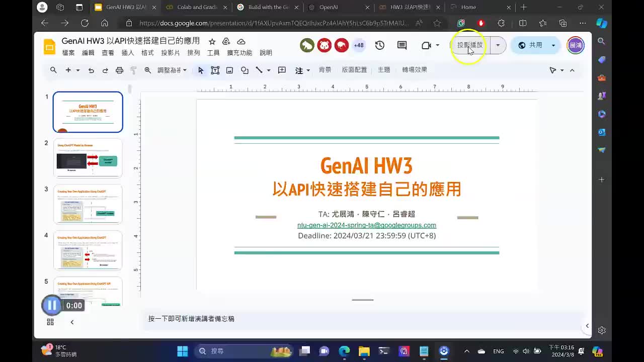Viewport: 644px width, 362px height.
Task: Open the 格式 menu
Action: (x=147, y=53)
